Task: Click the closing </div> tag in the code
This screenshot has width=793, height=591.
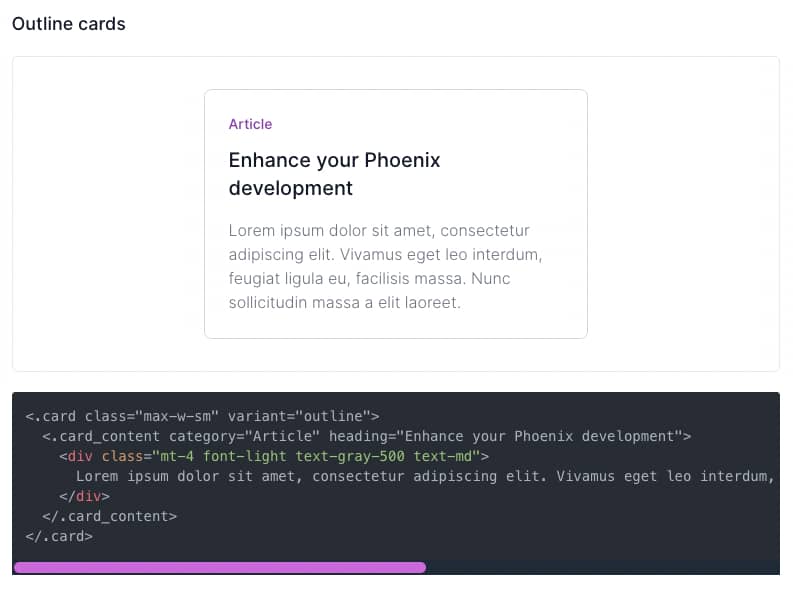Action: 84,496
